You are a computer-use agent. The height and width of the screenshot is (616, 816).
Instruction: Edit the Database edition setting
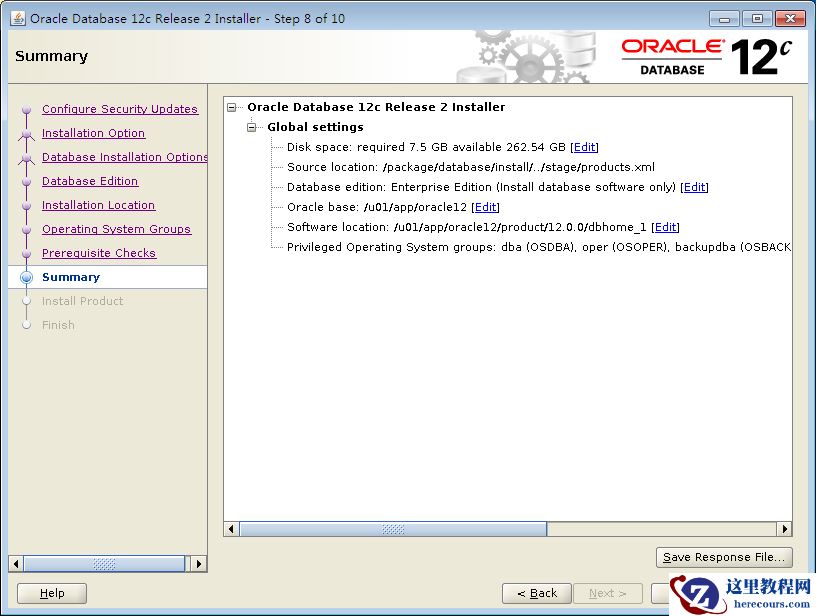click(695, 187)
